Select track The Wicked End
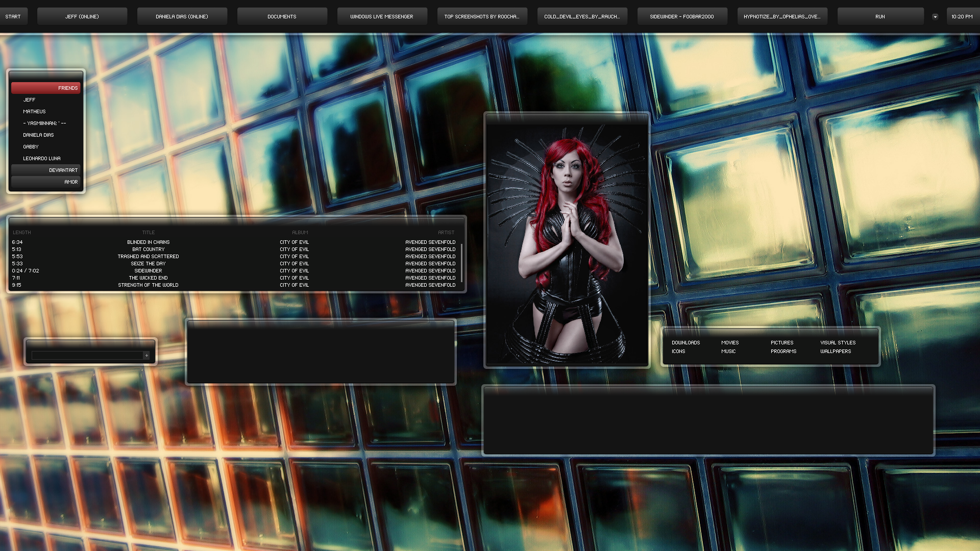Image resolution: width=980 pixels, height=551 pixels. (x=234, y=278)
